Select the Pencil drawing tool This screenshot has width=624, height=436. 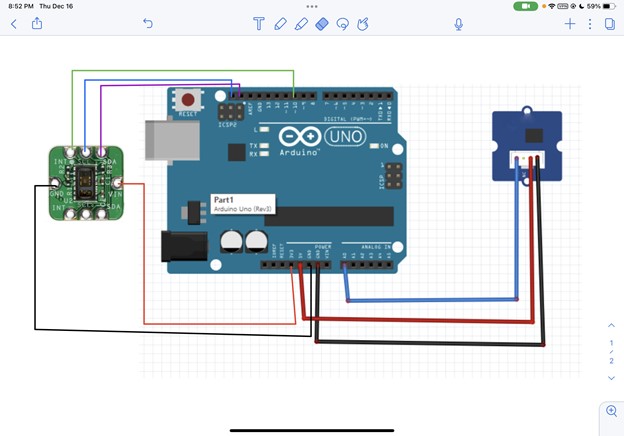coord(279,23)
